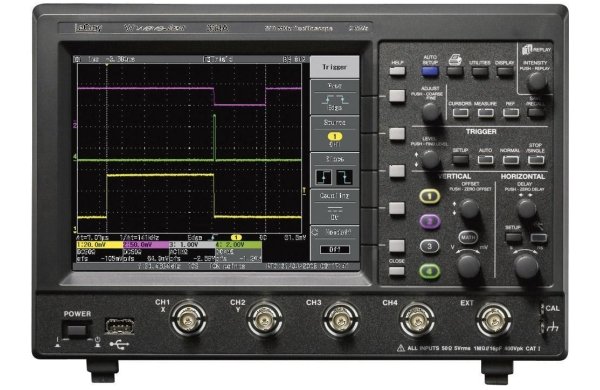
Task: Select the green channel 4 button
Action: point(430,271)
